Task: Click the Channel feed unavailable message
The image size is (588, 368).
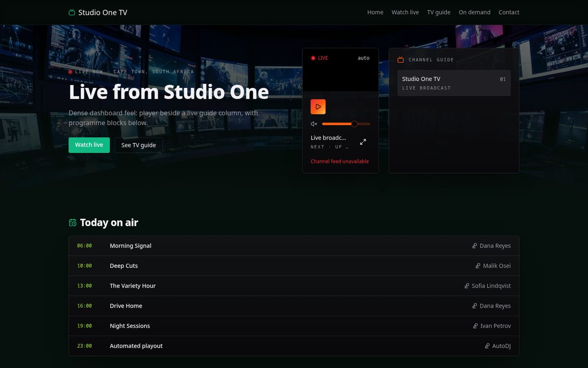Action: point(340,161)
